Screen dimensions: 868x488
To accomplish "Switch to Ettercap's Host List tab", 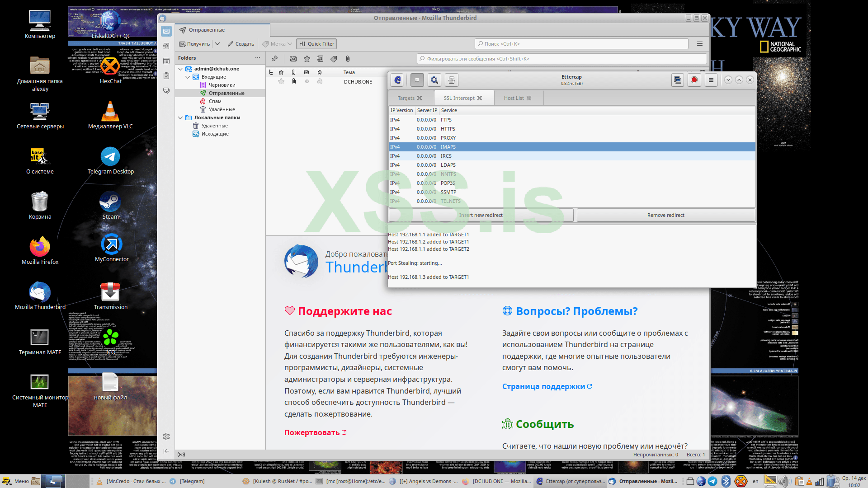I will [x=514, y=98].
